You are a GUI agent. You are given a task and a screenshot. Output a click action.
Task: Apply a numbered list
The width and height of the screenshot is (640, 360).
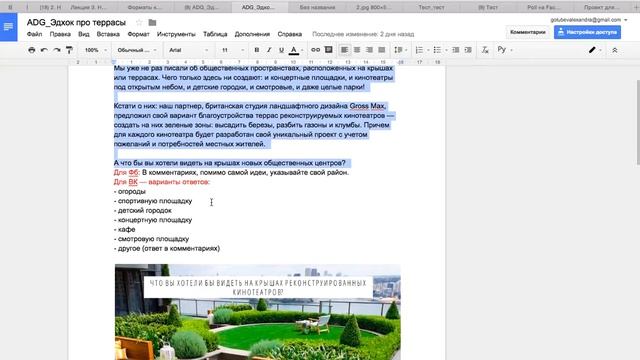point(419,50)
